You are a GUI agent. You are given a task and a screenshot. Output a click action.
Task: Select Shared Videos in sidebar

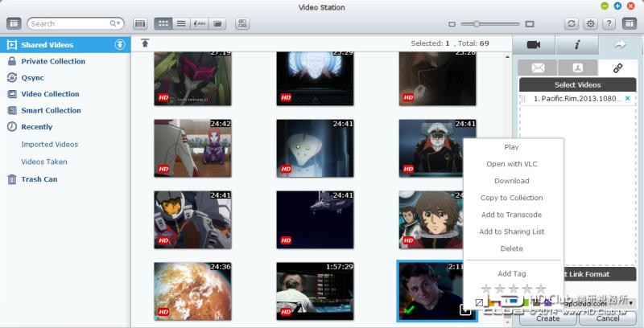coord(65,45)
